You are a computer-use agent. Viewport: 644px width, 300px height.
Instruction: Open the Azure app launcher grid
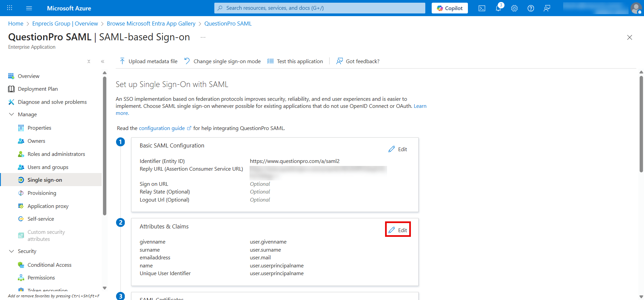tap(10, 8)
